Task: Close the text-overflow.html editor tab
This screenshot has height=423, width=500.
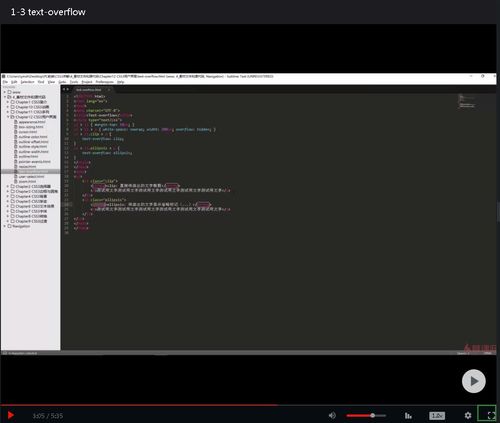Action: [109, 90]
